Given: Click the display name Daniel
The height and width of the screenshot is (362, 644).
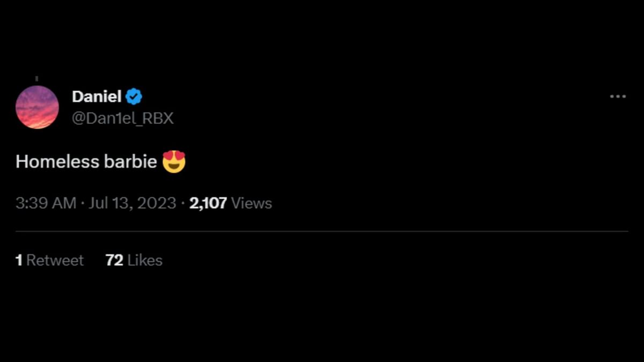Looking at the screenshot, I should point(97,97).
